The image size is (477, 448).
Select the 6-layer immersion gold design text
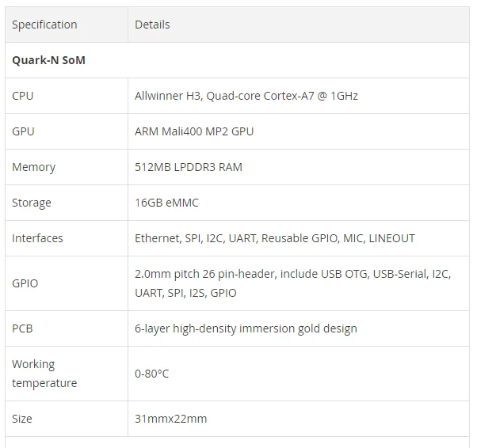click(246, 328)
